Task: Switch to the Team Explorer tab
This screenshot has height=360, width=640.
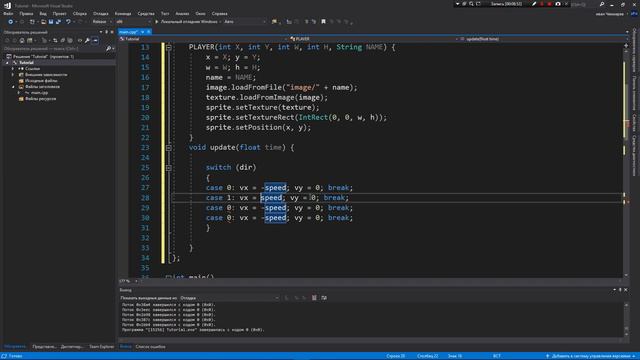Action: (102, 347)
